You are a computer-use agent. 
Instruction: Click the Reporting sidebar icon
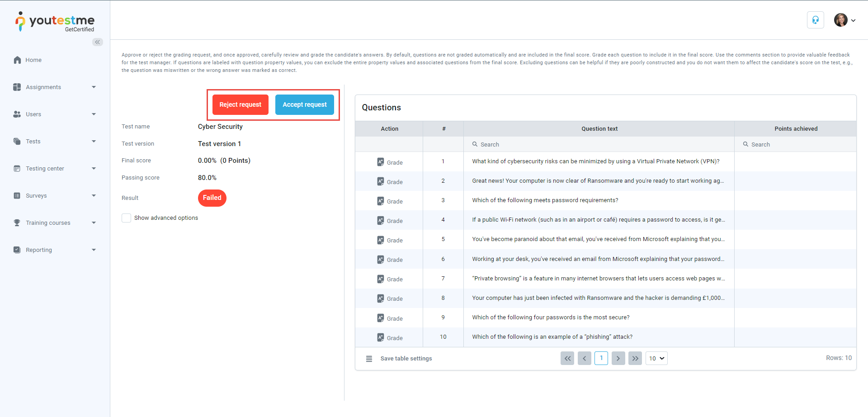coord(17,250)
